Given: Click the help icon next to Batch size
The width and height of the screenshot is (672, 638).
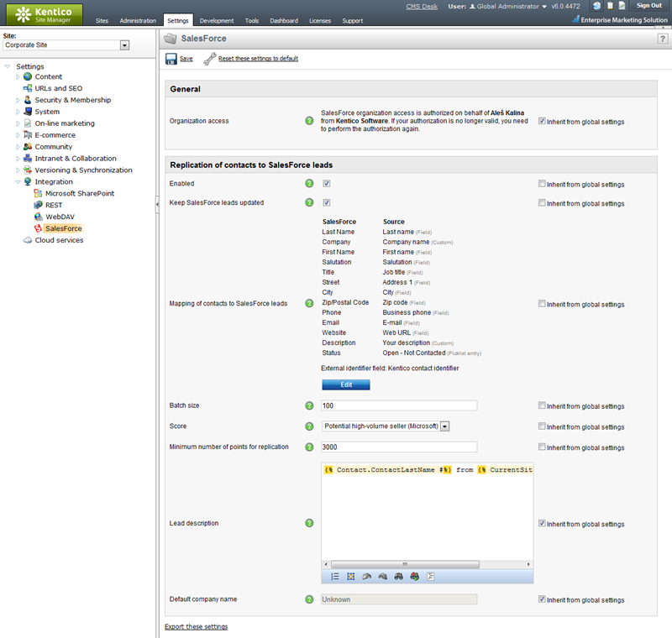Looking at the screenshot, I should tap(309, 405).
